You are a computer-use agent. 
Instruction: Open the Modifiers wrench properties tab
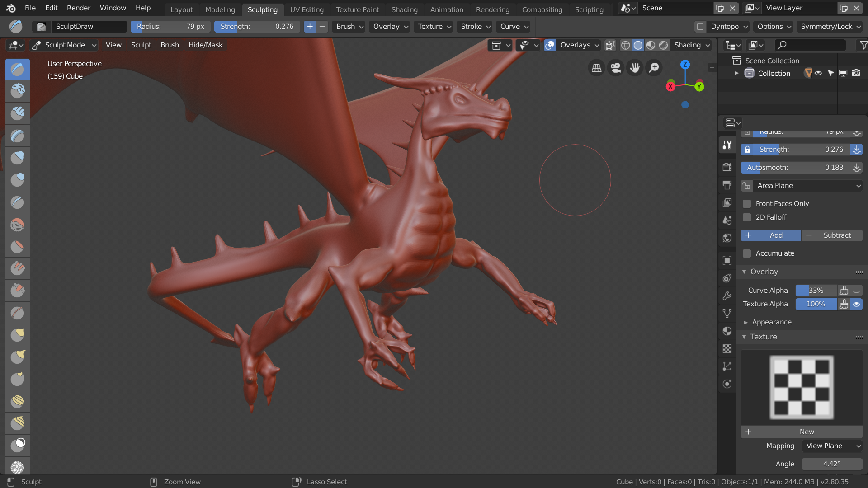click(x=727, y=296)
